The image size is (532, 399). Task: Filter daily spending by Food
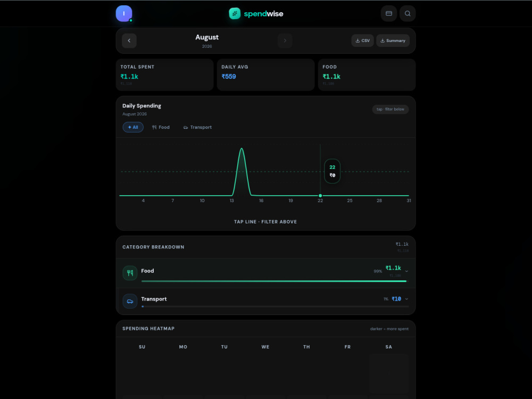pyautogui.click(x=161, y=127)
